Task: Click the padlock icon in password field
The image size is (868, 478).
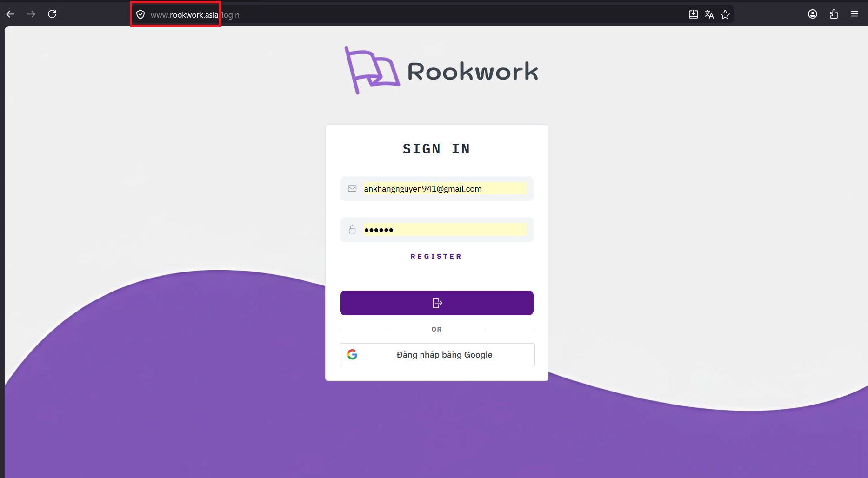Action: coord(352,229)
